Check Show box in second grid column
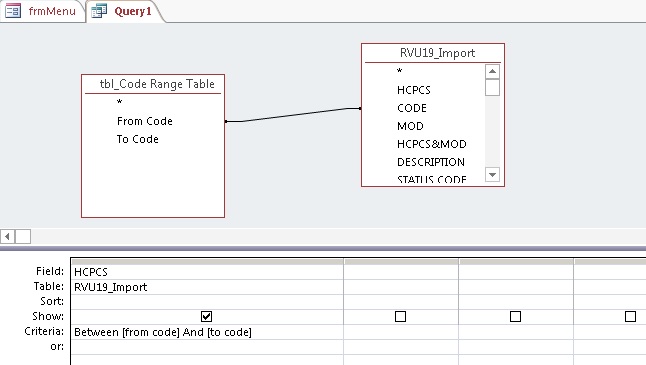This screenshot has width=646, height=365. pos(400,316)
